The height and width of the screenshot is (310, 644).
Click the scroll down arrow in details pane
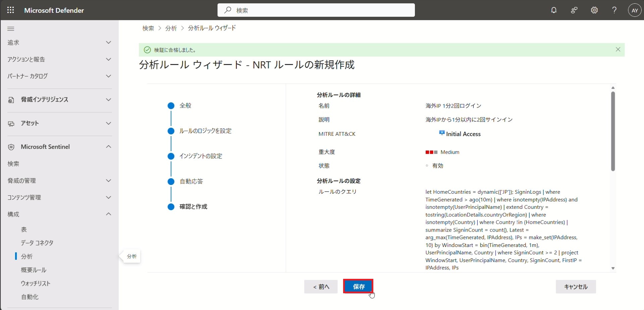point(613,268)
